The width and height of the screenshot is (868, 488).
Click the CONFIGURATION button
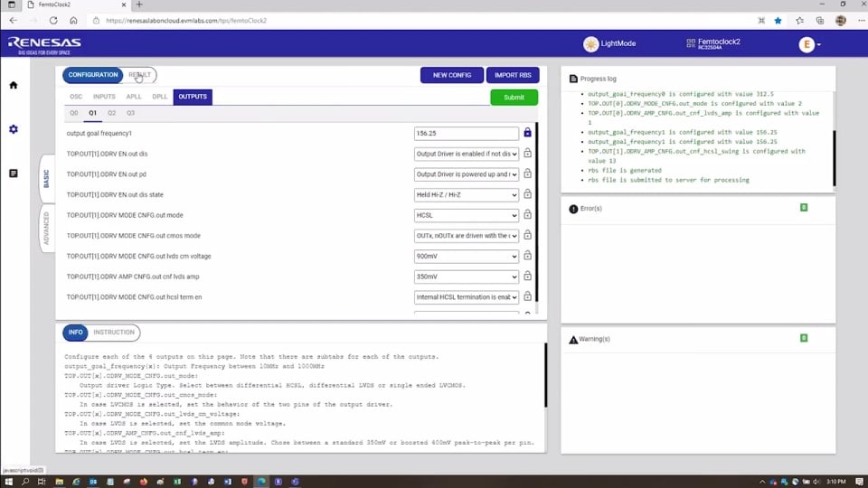point(93,75)
